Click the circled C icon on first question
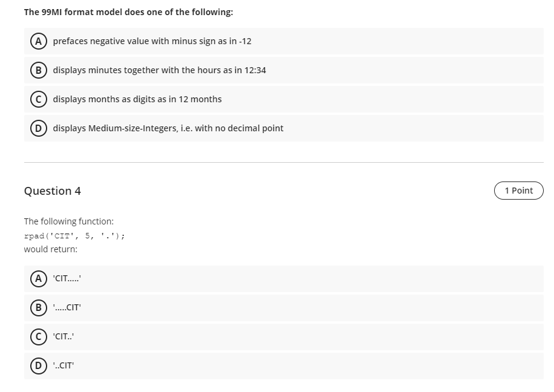 tap(38, 99)
